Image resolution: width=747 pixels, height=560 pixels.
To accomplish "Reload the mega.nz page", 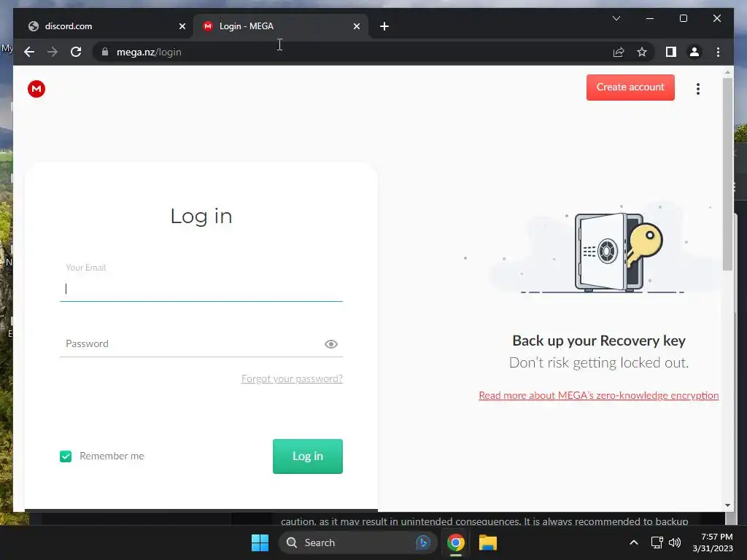I will tap(76, 52).
